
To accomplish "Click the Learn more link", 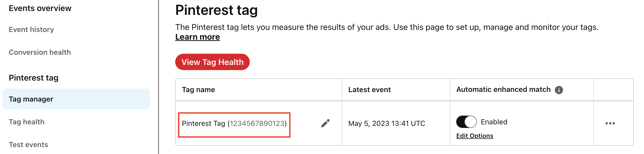I will [198, 37].
